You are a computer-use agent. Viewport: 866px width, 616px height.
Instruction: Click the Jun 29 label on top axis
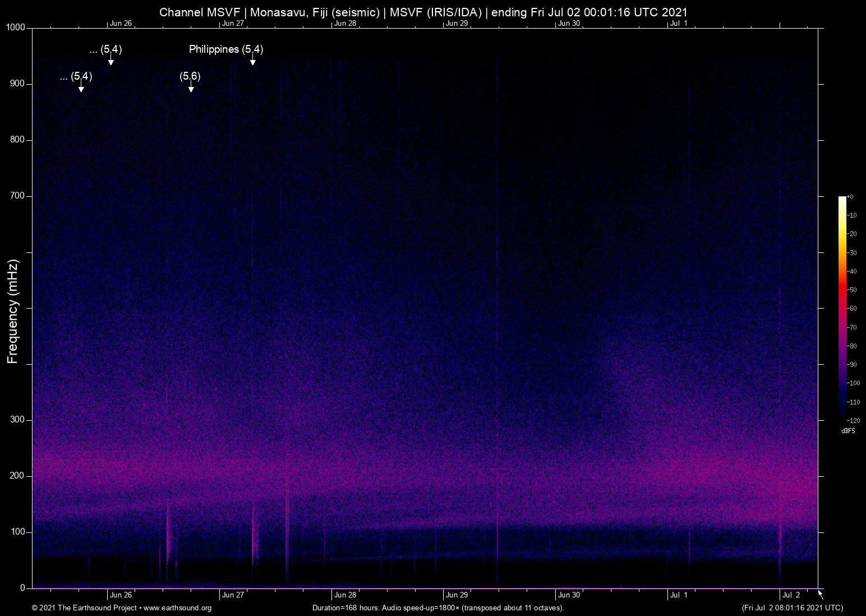pyautogui.click(x=457, y=24)
